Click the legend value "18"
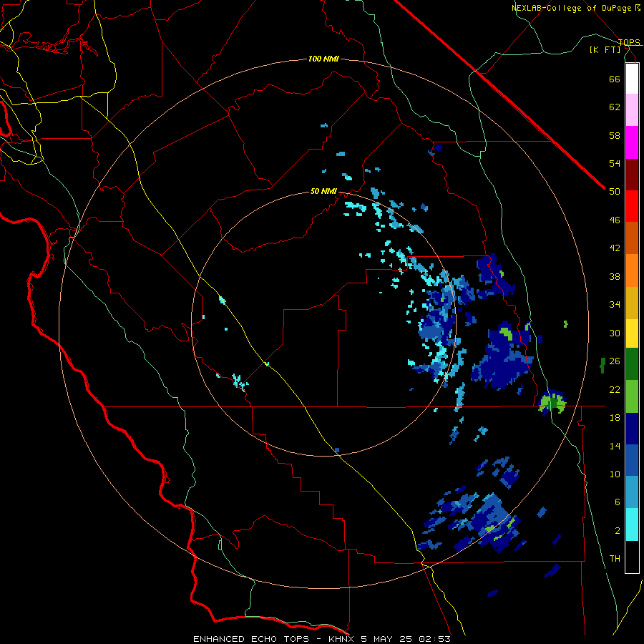The width and height of the screenshot is (644, 644). pos(615,418)
